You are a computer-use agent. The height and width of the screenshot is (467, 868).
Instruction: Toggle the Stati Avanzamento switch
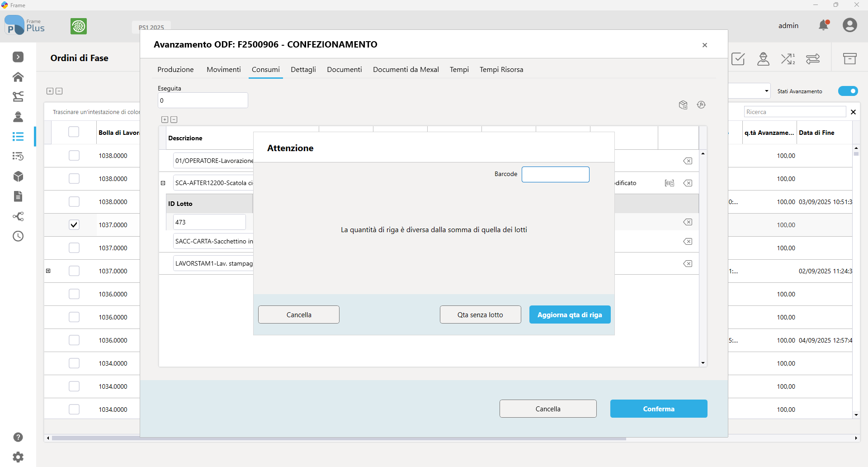coord(848,91)
